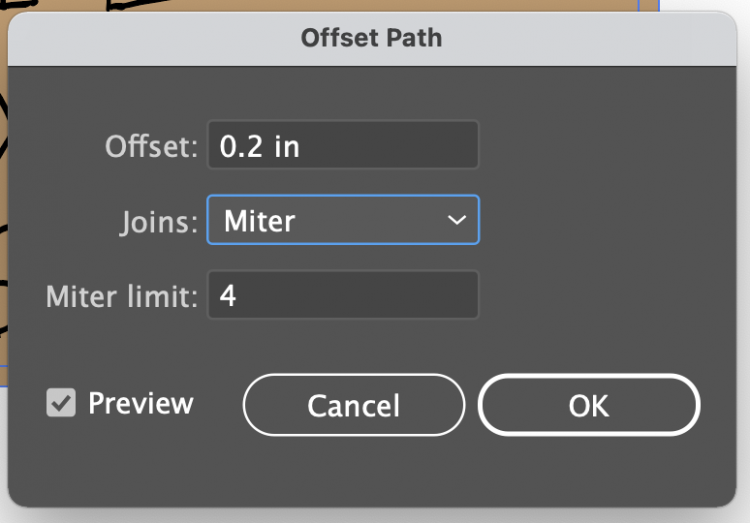Click the checkmark icon in the Preview box

[x=61, y=403]
